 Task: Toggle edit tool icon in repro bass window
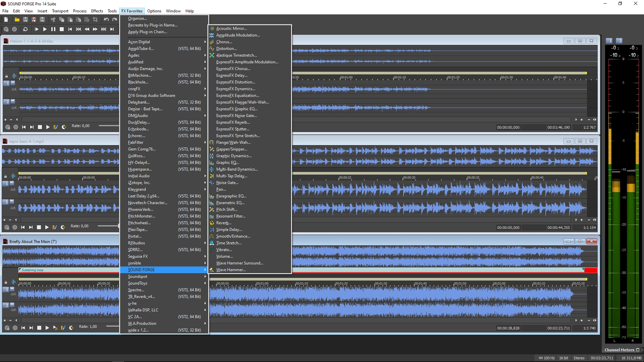click(x=13, y=176)
